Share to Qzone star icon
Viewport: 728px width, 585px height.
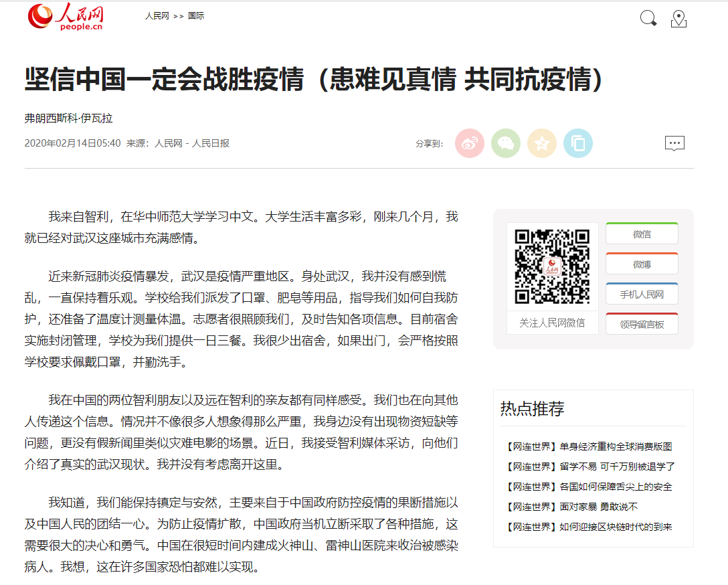pos(542,143)
